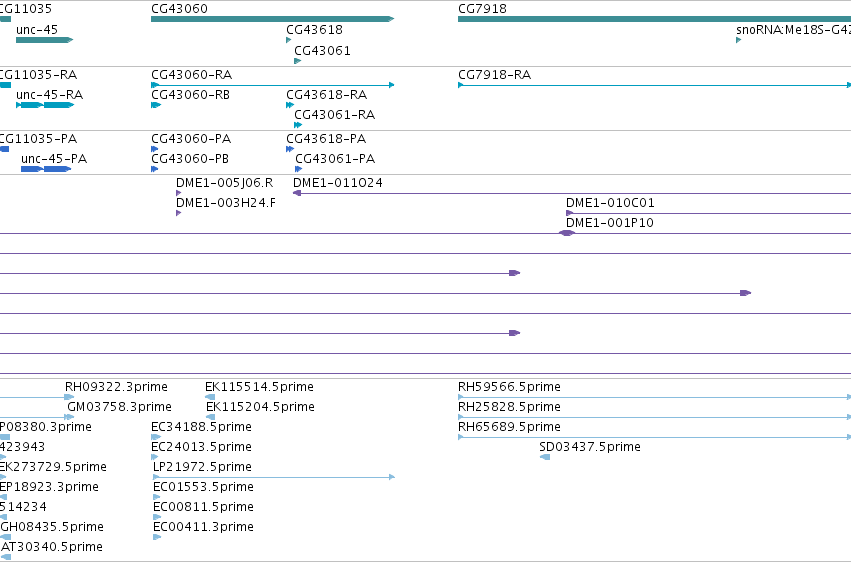Open the EC24013.5prime EST label
The image size is (851, 562).
pyautogui.click(x=201, y=447)
